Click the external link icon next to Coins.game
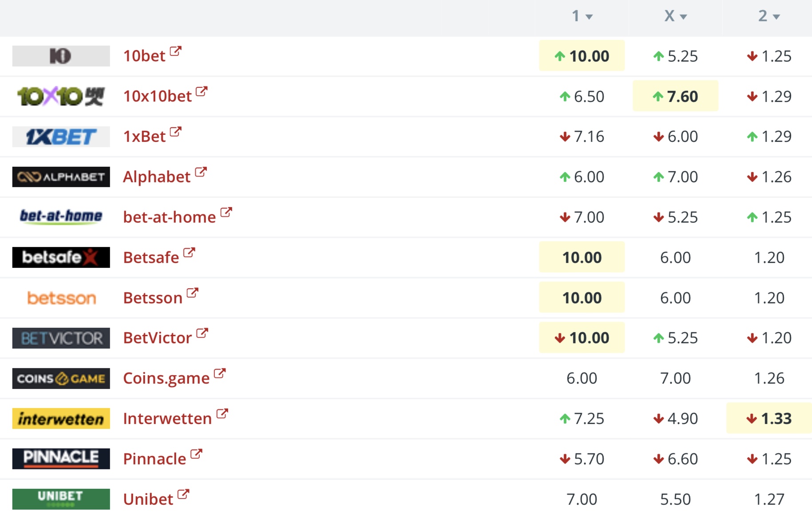 tap(220, 373)
